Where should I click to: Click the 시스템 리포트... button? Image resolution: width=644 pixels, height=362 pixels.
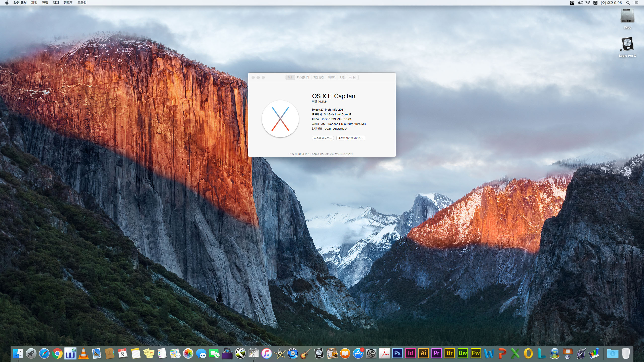pyautogui.click(x=323, y=138)
